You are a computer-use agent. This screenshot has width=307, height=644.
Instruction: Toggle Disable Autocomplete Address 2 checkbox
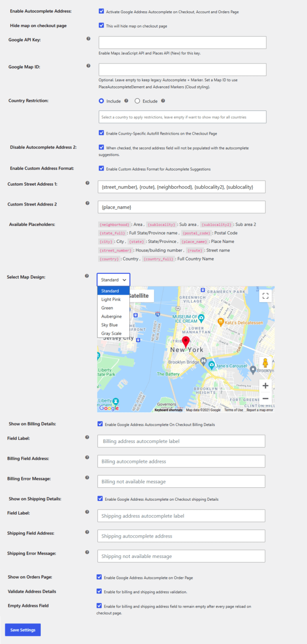[x=101, y=147]
